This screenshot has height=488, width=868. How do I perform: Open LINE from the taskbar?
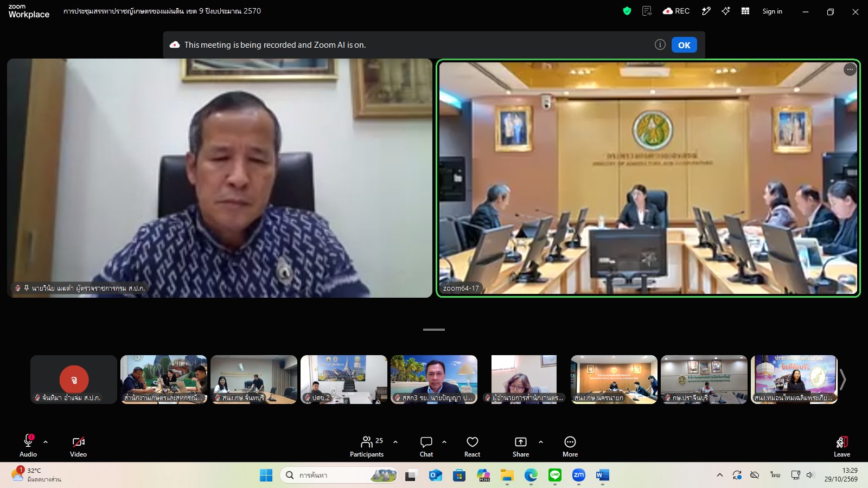(x=554, y=476)
